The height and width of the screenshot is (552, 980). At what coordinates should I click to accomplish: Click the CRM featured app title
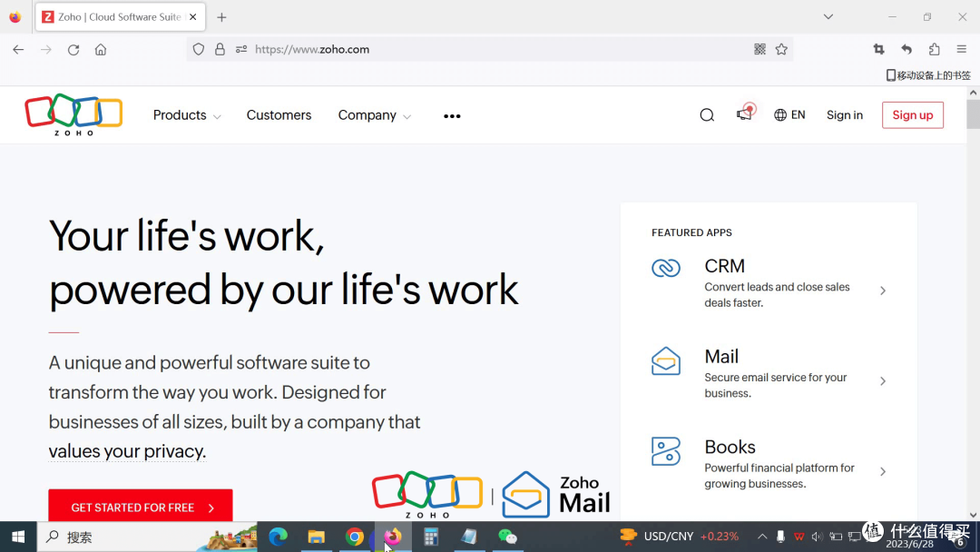(724, 266)
